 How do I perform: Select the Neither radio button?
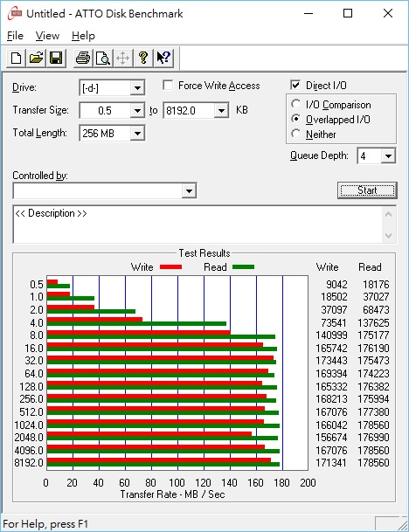[x=295, y=134]
